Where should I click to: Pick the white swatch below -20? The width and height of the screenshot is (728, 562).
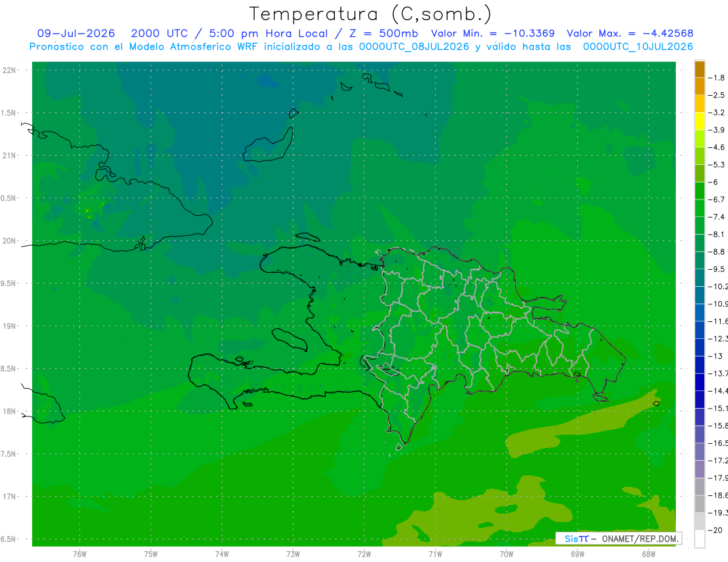(x=699, y=539)
